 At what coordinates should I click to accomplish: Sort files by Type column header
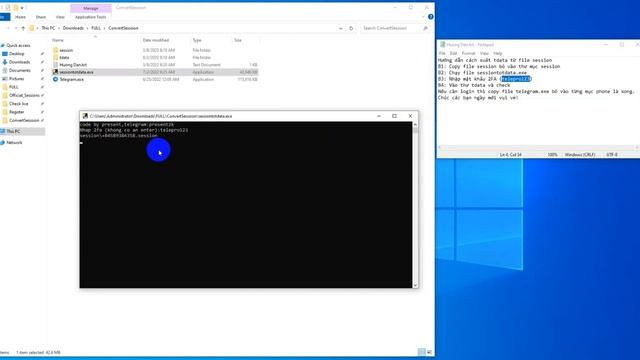(197, 40)
